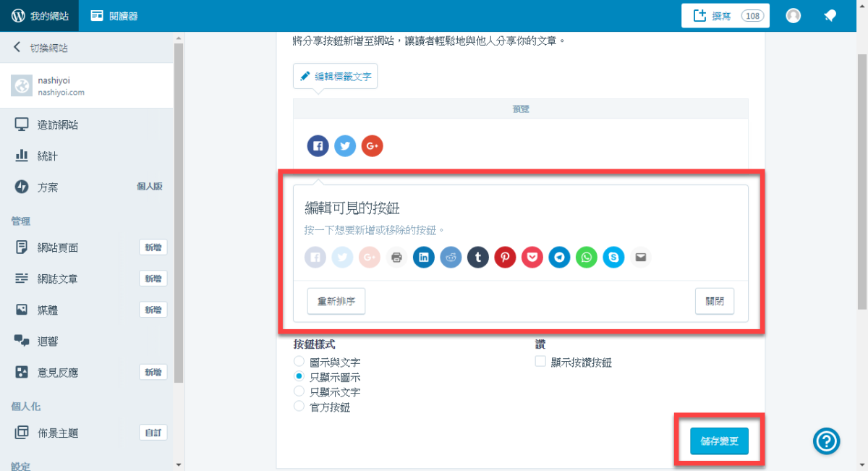Viewport: 868px width, 471px height.
Task: Toggle the faded Twitter button in editor
Action: click(342, 257)
